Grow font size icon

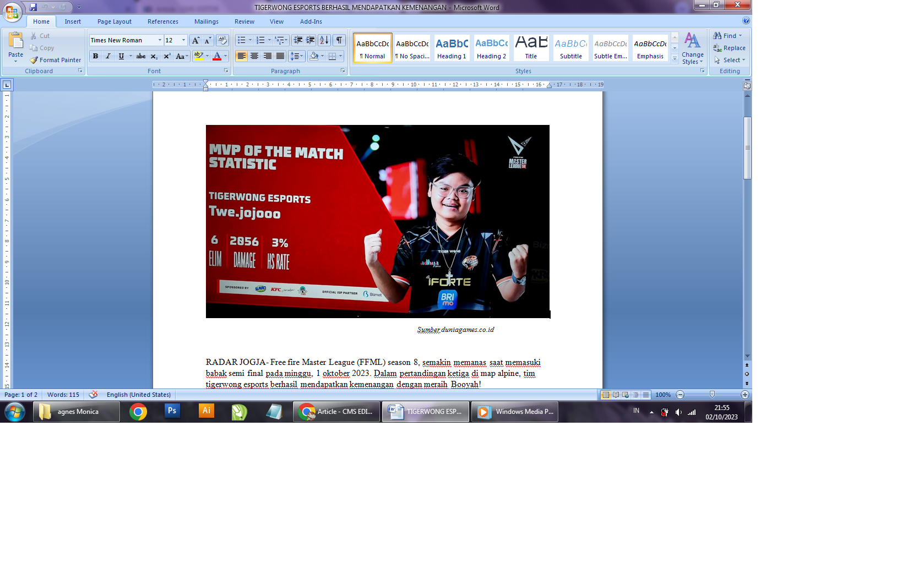pyautogui.click(x=195, y=40)
